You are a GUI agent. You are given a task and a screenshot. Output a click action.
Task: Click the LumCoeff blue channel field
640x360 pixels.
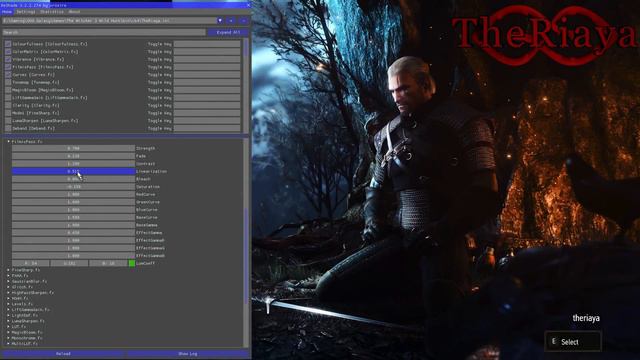tap(108, 263)
